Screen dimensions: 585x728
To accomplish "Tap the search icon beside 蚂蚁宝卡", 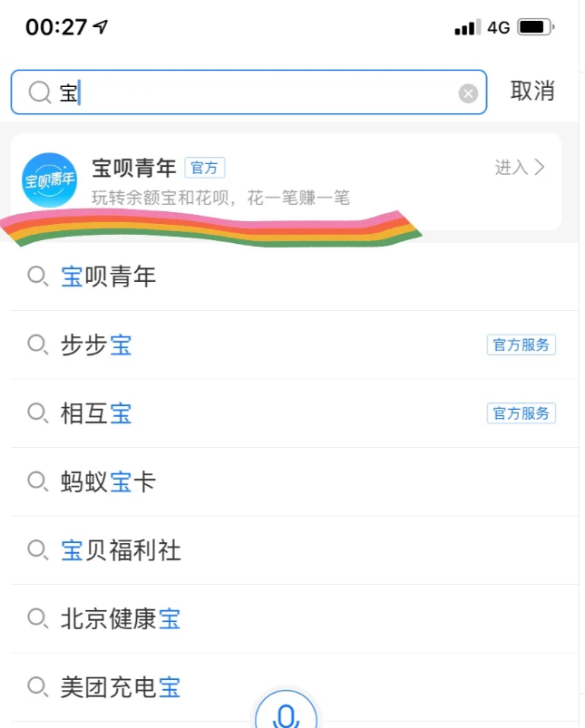I will (37, 481).
